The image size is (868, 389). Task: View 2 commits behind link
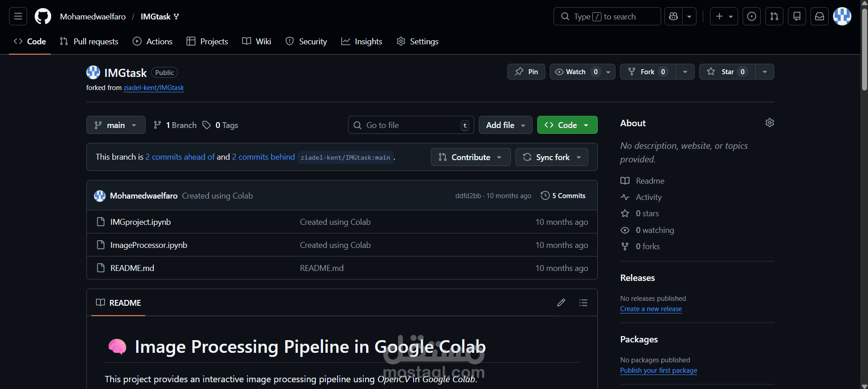point(263,157)
